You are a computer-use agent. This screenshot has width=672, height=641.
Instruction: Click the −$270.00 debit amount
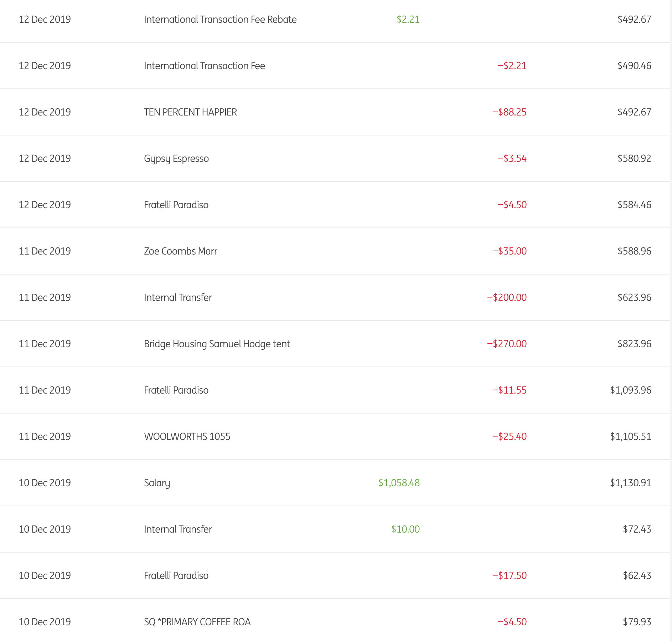507,344
